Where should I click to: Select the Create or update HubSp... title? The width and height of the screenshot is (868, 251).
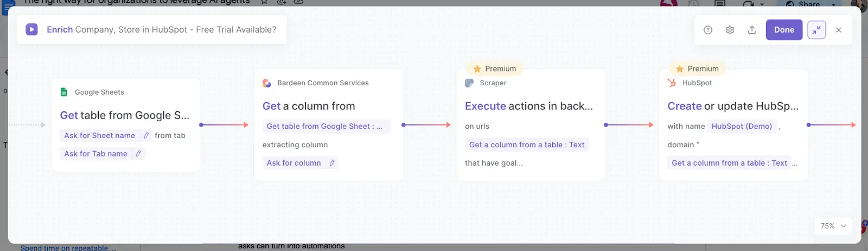tap(733, 106)
